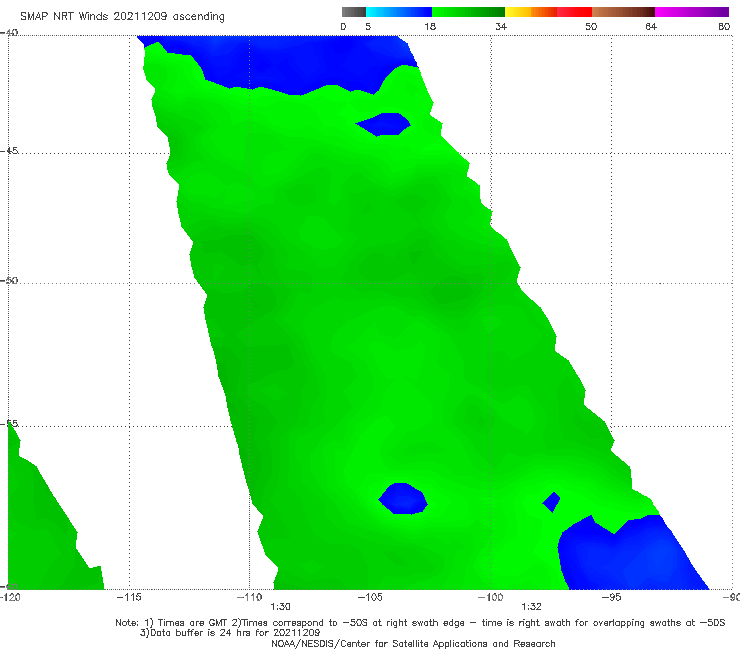Click the small blue patch near -45 latitude
The height and width of the screenshot is (650, 740).
tap(383, 124)
